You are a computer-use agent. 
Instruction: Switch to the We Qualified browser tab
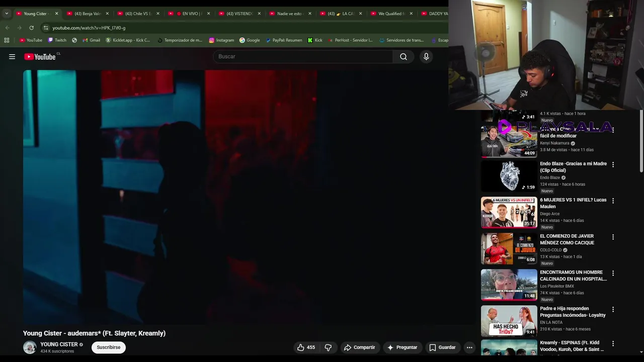tap(391, 14)
